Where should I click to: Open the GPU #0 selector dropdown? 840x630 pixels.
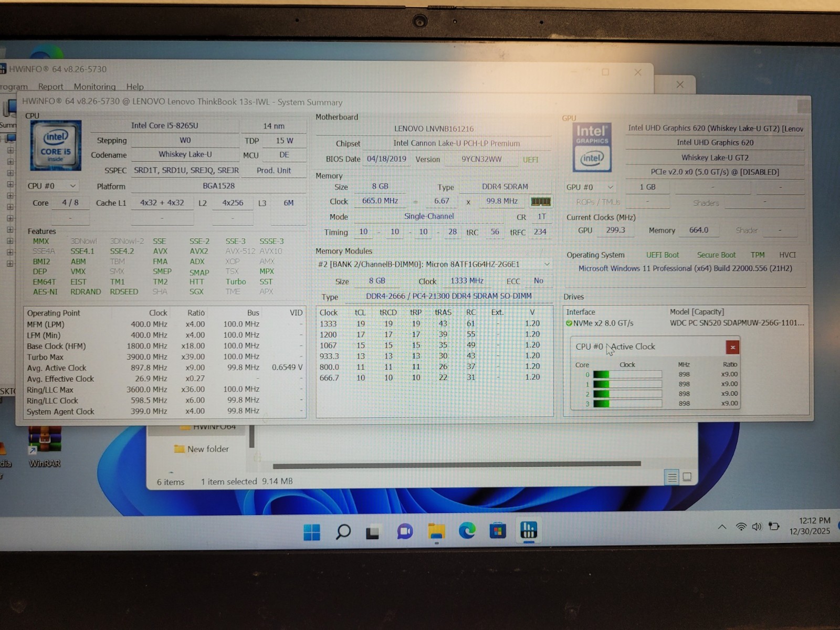[x=590, y=187]
